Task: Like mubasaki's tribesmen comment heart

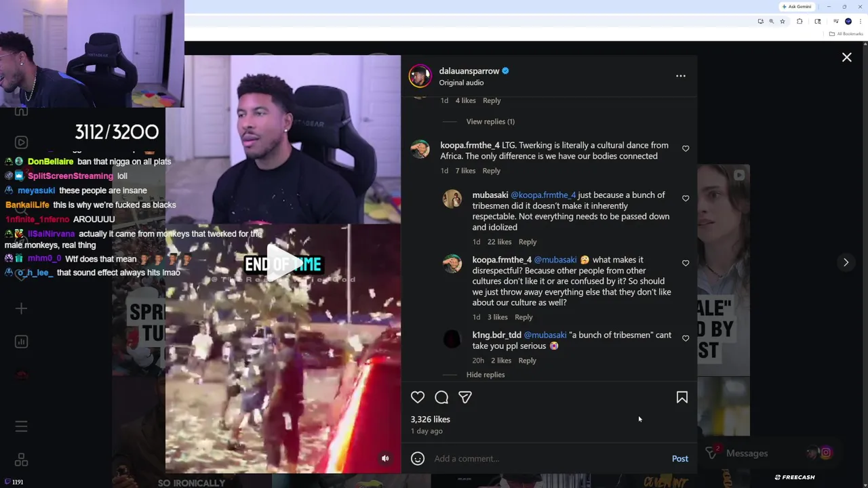Action: point(686,199)
